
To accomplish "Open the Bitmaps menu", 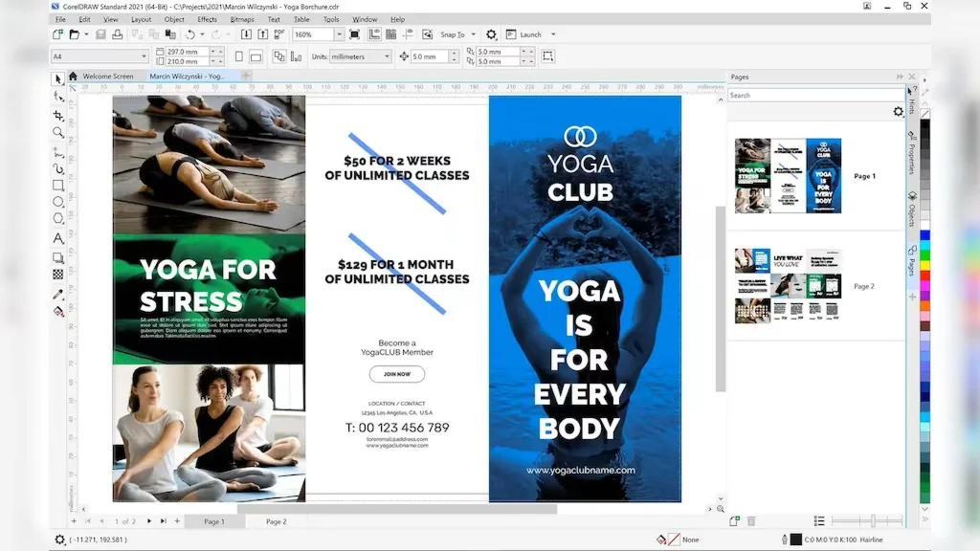I will click(x=242, y=19).
